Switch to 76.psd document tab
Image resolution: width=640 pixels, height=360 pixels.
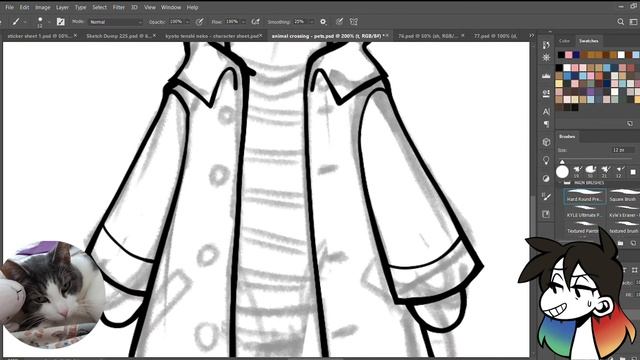point(429,36)
